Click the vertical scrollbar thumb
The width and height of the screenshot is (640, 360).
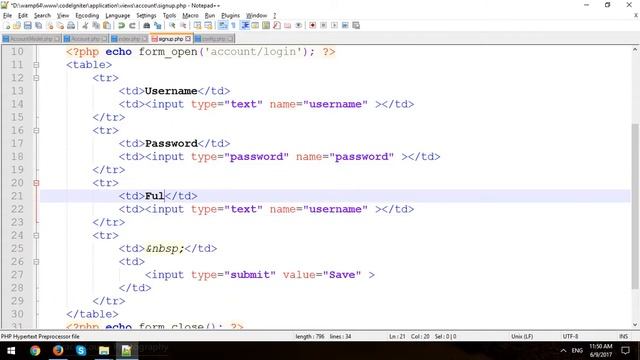(635, 206)
